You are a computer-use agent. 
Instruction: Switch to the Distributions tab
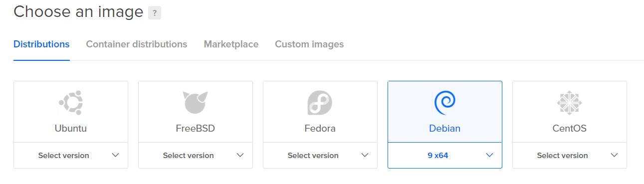click(41, 44)
